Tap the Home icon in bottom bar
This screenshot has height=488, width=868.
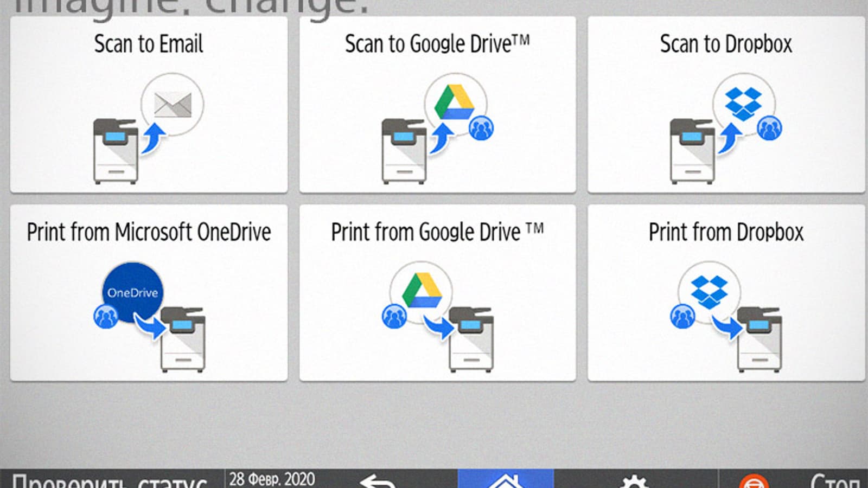(x=506, y=479)
